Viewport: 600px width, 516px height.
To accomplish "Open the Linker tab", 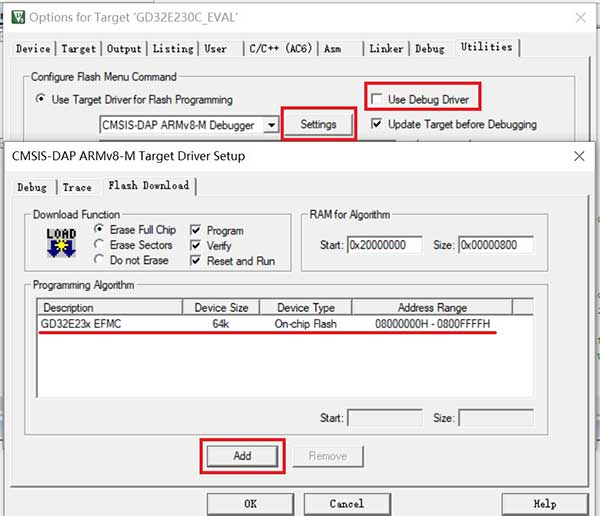I will coord(386,49).
